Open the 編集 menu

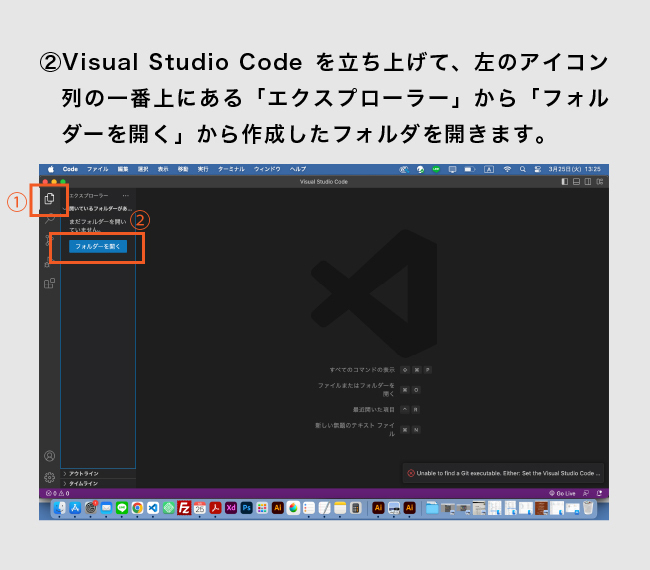[123, 169]
